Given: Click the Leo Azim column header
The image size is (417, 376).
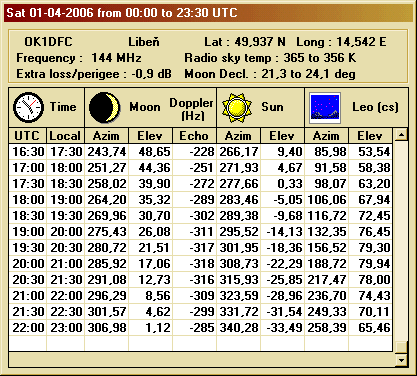Looking at the screenshot, I should tap(326, 136).
